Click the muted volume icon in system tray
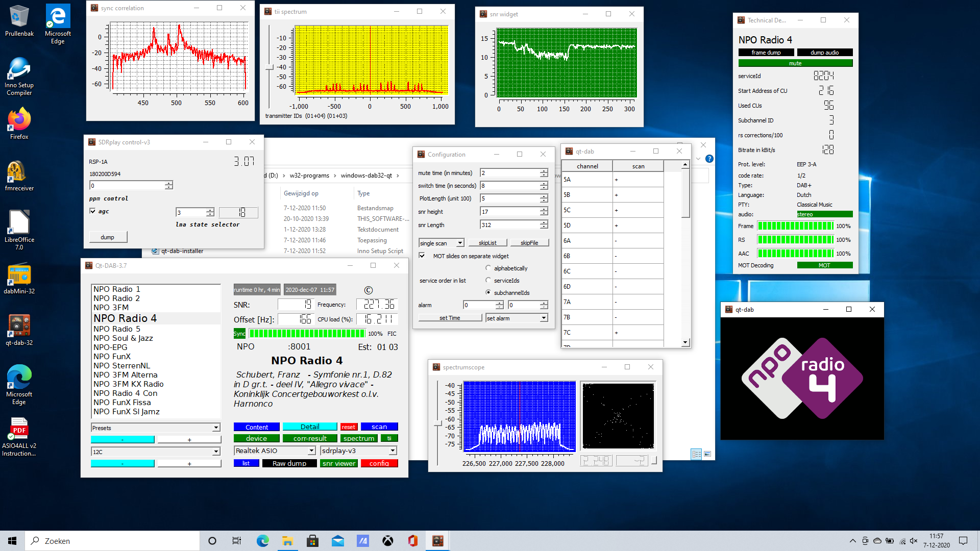This screenshot has height=551, width=980. [x=914, y=541]
